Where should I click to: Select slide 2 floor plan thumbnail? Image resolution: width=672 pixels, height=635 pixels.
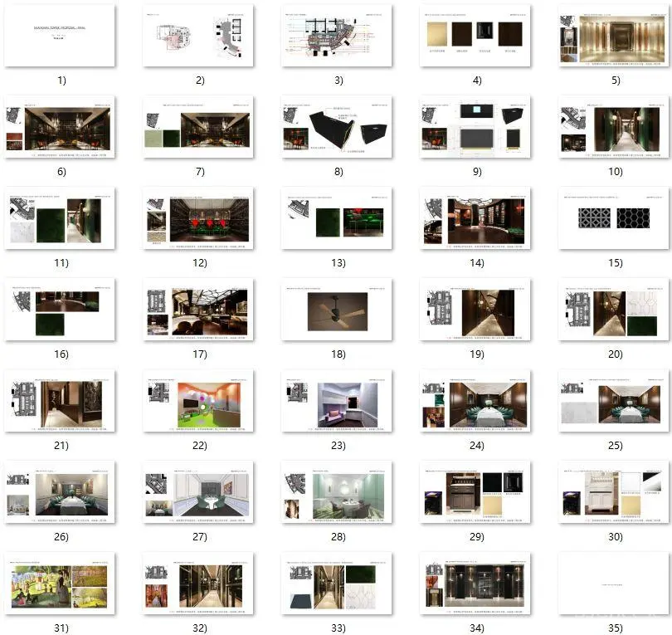click(198, 36)
